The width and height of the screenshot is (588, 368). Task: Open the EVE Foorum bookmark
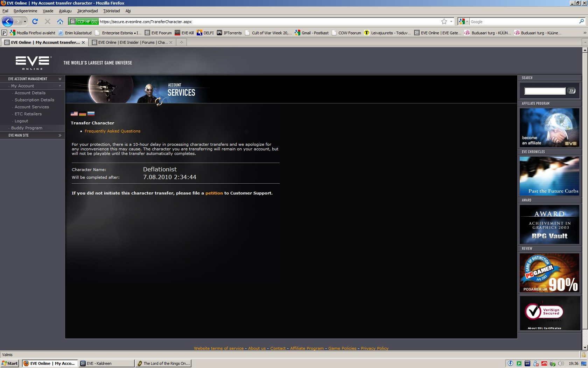pos(158,33)
